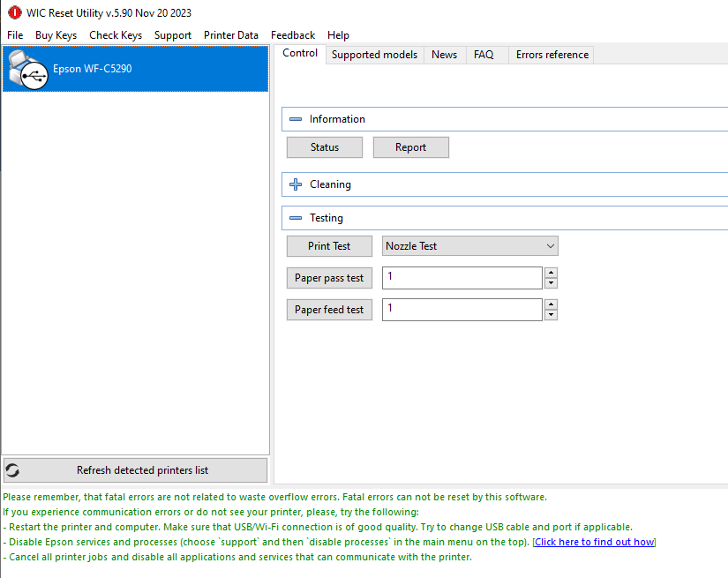Viewport: 728px width, 578px height.
Task: Decrease Paper feed test count
Action: pos(551,315)
